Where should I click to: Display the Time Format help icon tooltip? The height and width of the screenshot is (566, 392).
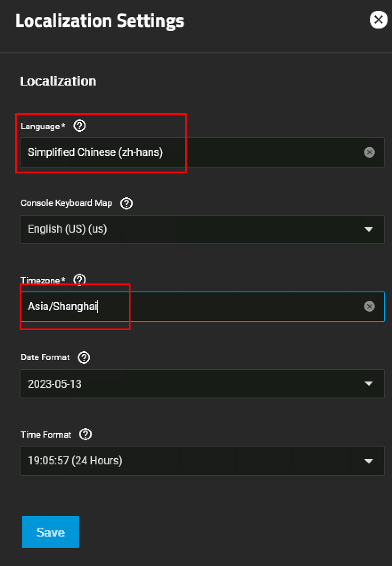point(85,435)
